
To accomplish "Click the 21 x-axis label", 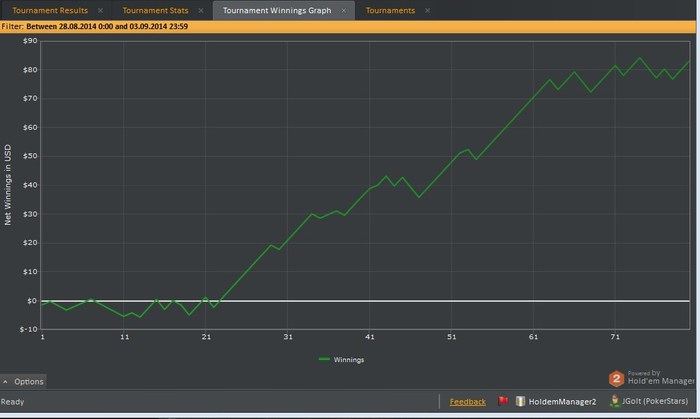I will point(206,337).
